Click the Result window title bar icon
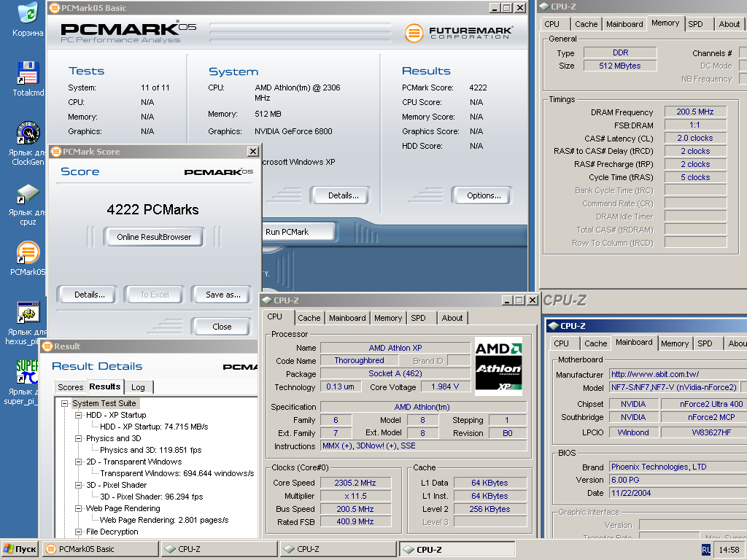 click(x=47, y=346)
